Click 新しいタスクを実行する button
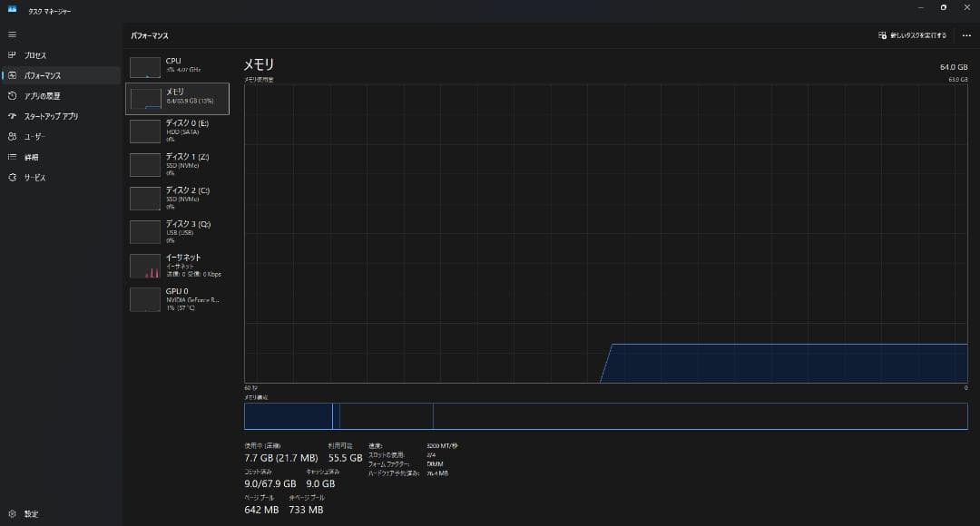The image size is (980, 526). pos(912,35)
